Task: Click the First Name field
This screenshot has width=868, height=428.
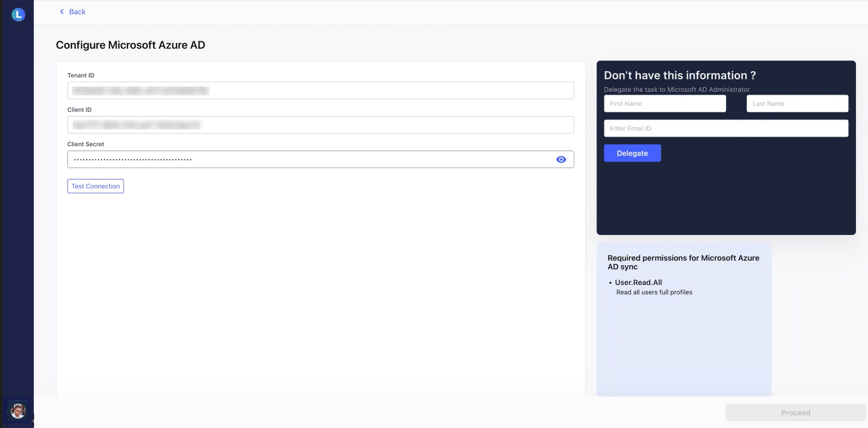Action: tap(665, 103)
